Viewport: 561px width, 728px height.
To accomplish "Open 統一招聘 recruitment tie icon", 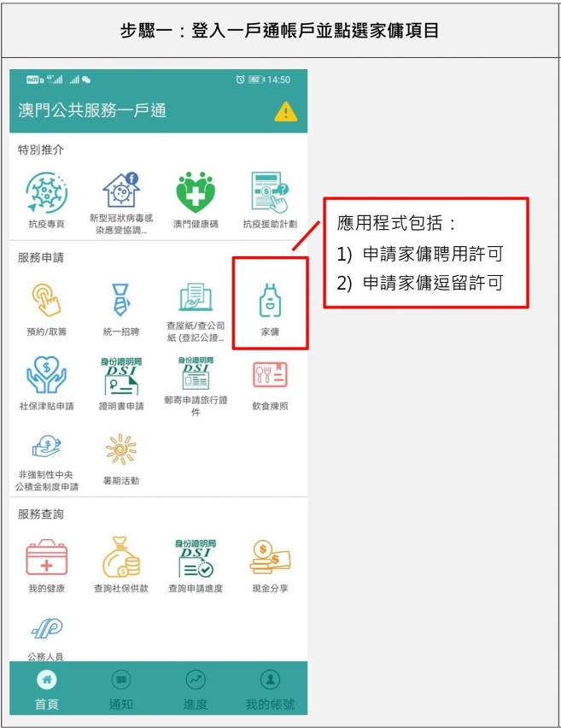I will 121,301.
